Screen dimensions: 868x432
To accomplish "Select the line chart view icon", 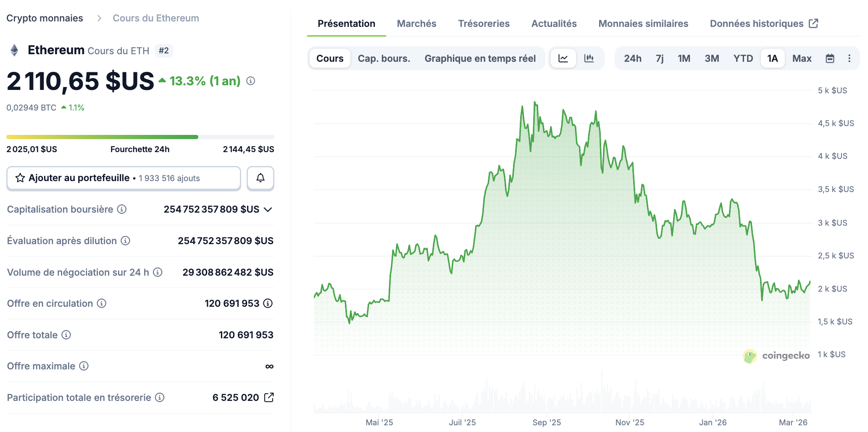I will [x=563, y=58].
